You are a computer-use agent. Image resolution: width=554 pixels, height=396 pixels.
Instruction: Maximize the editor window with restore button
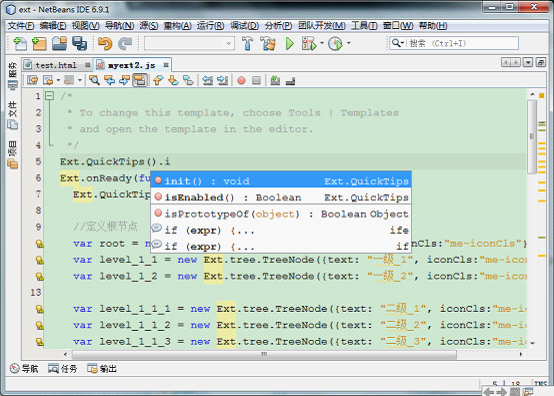541,63
